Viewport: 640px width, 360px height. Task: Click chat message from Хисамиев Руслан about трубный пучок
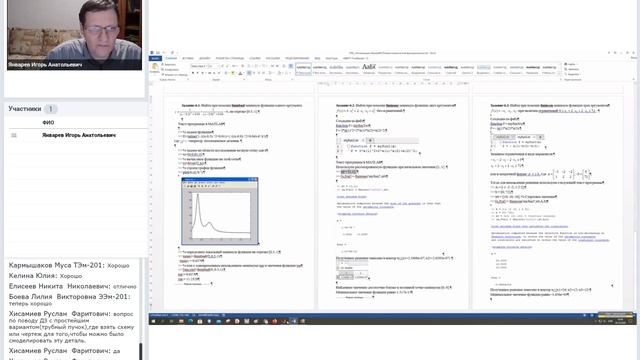(x=72, y=327)
